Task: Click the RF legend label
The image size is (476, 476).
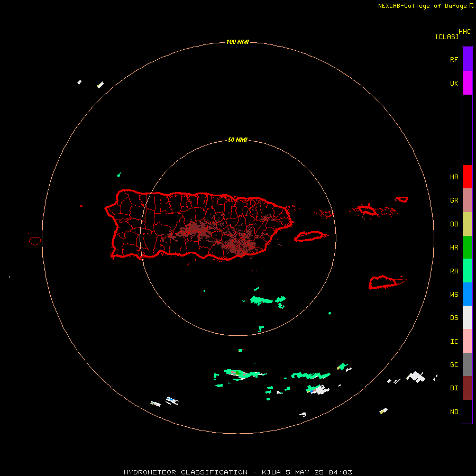Action: (x=454, y=59)
